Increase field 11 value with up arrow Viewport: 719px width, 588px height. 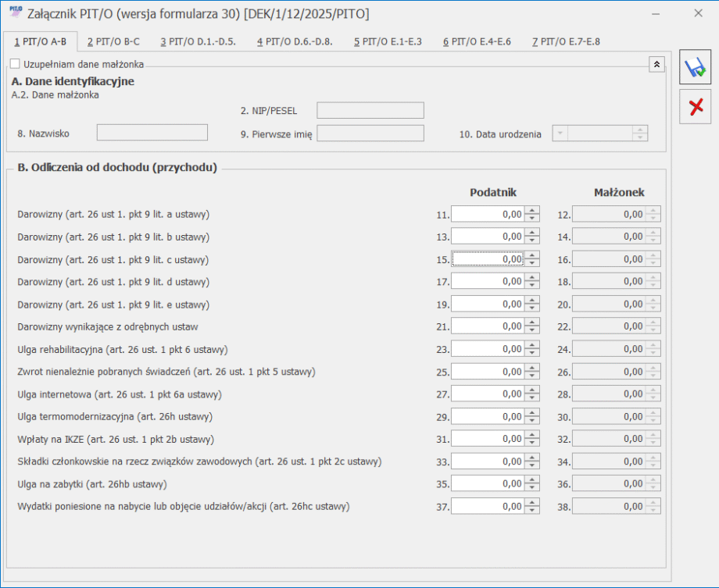[531, 210]
